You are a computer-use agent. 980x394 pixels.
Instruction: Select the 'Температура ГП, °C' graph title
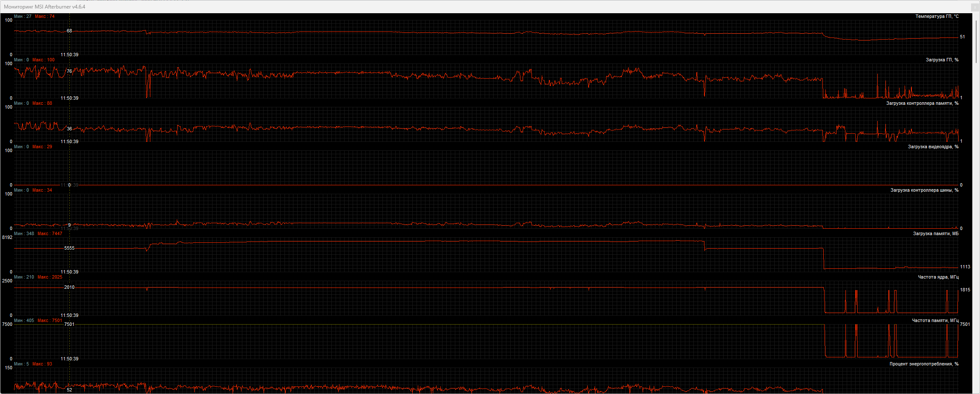pos(937,17)
